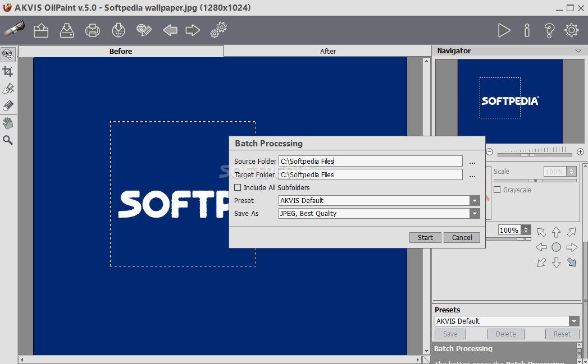Adjust the Scale slider

535,181
